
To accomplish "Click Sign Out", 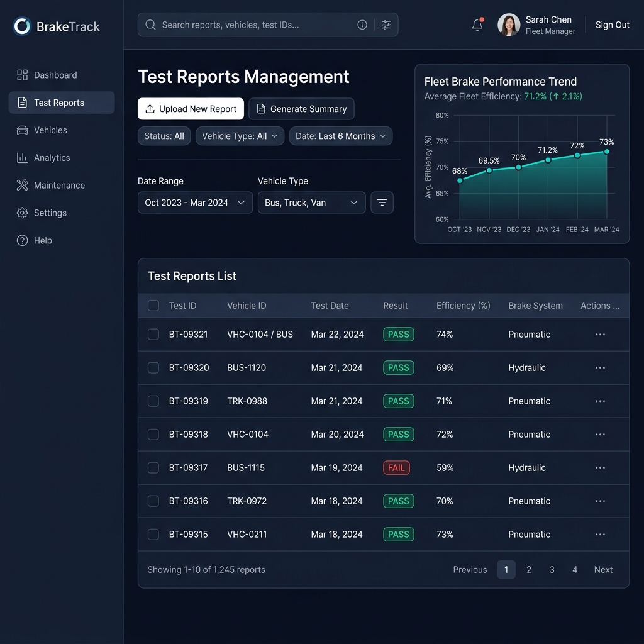I will tap(613, 25).
